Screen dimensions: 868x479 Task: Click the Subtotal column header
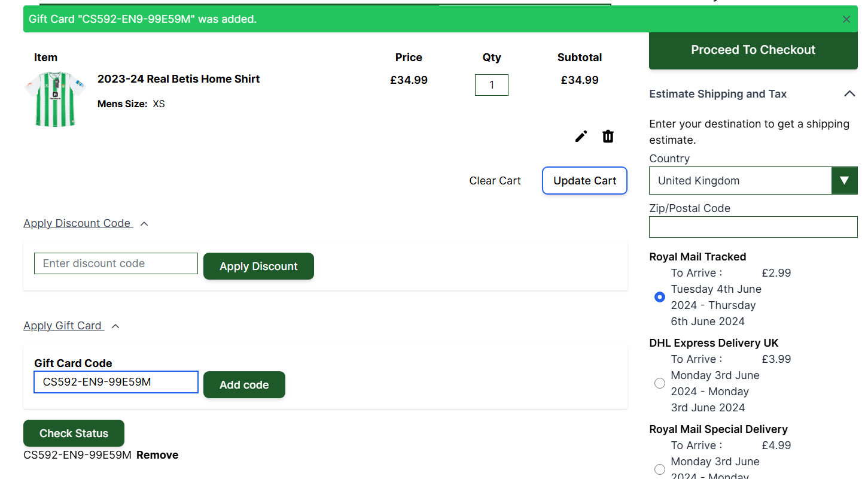coord(580,57)
